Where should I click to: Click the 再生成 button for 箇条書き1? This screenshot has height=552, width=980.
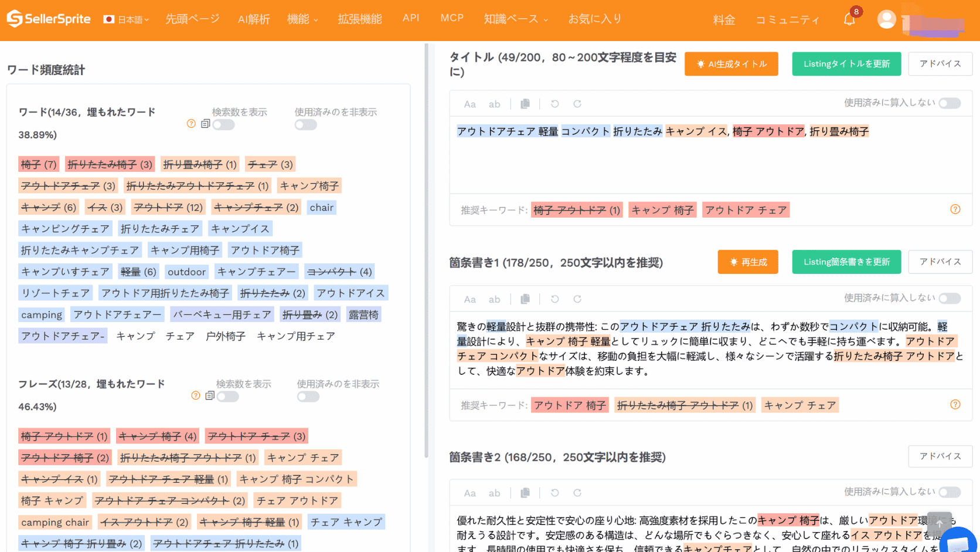coord(748,262)
